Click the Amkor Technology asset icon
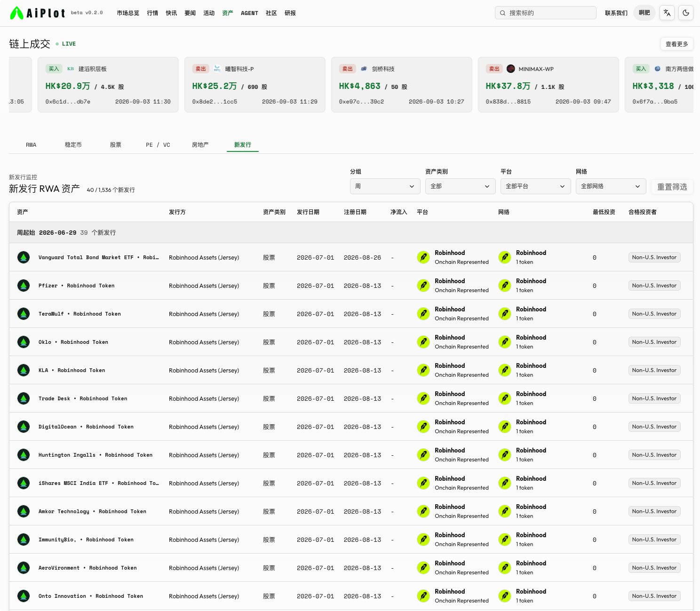The width and height of the screenshot is (700, 611). 24,511
